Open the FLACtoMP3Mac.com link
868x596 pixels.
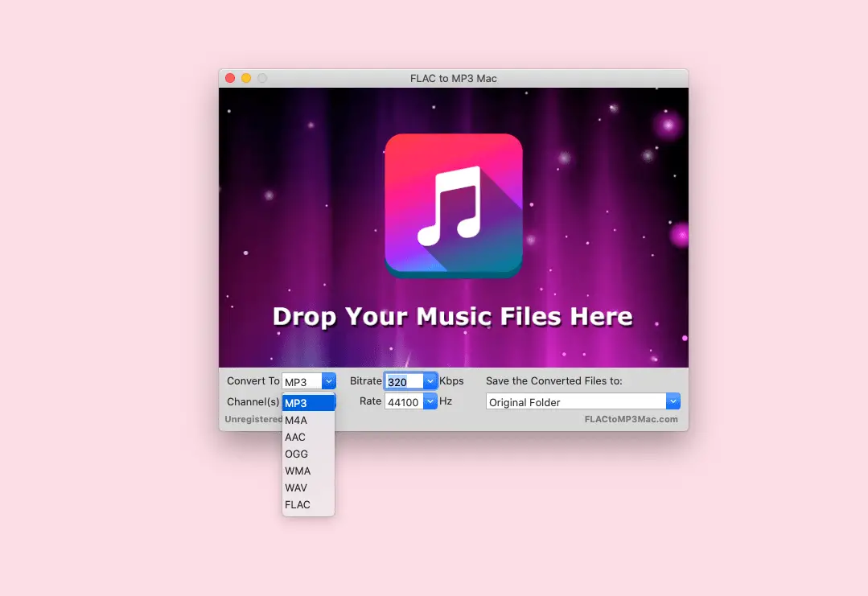(x=631, y=420)
